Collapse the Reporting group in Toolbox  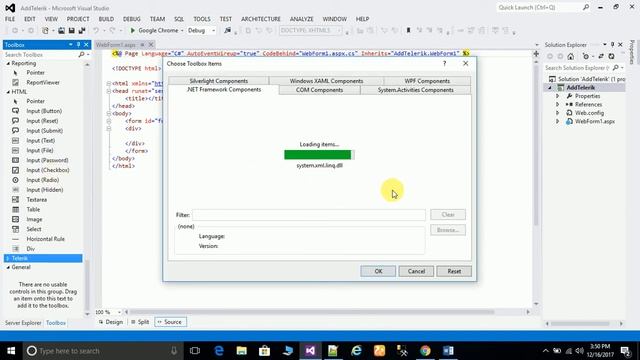click(8, 64)
